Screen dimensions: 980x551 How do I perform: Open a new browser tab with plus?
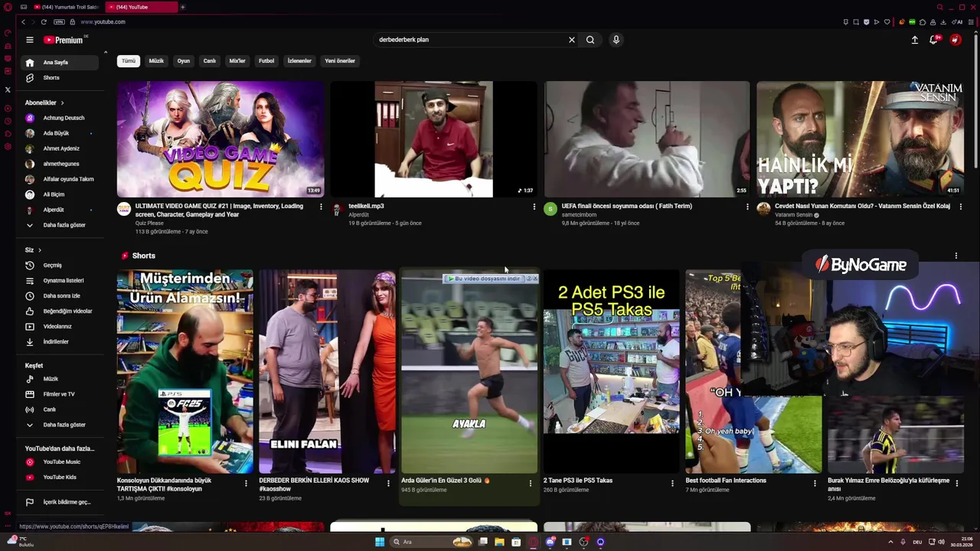(183, 7)
